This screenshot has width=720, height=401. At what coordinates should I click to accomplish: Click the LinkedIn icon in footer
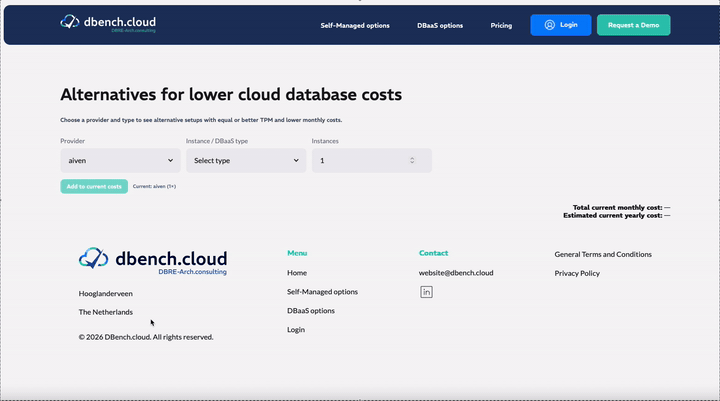(x=426, y=292)
